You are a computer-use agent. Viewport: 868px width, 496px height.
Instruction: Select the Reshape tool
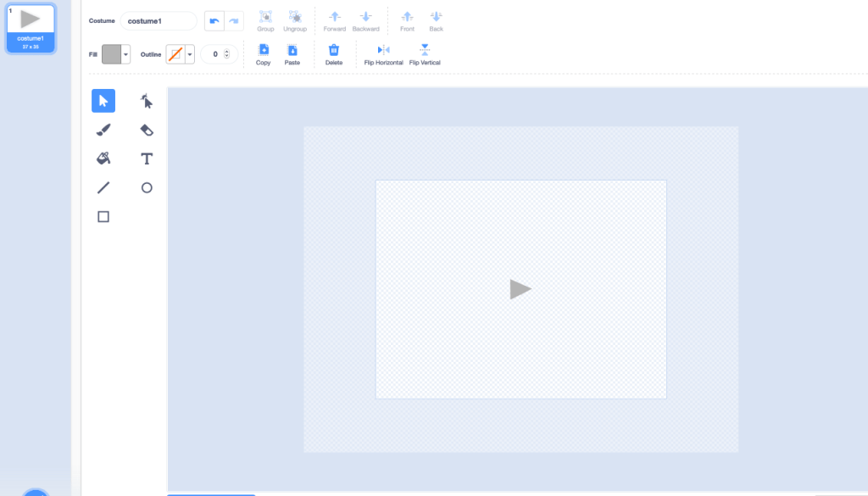[x=147, y=102]
